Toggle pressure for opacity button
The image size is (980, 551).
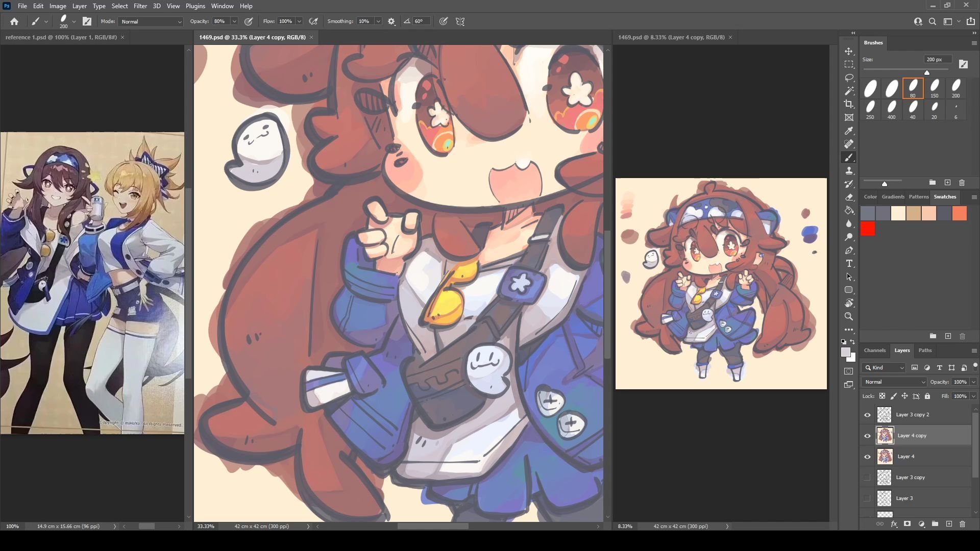(249, 21)
